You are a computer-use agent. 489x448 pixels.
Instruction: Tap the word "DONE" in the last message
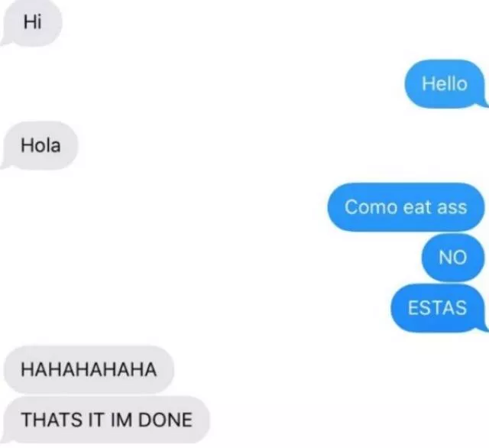click(165, 420)
